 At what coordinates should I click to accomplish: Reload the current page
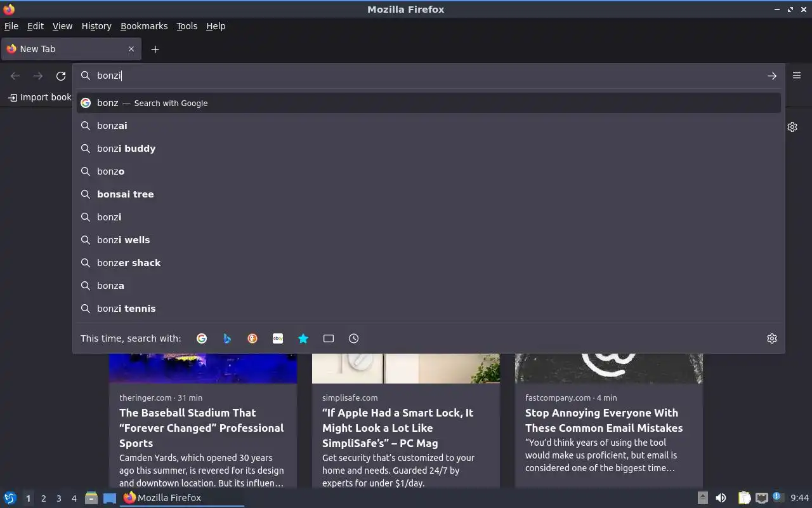[61, 76]
